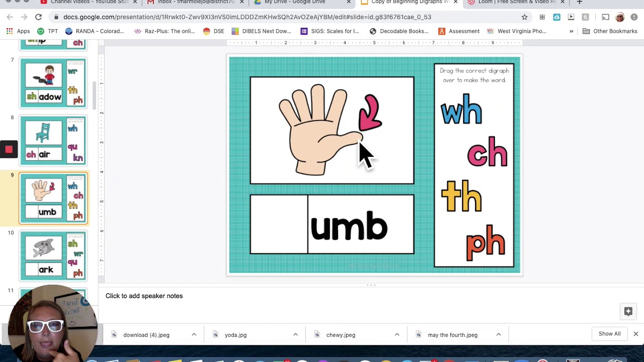Bookmark this page with the star icon
The width and height of the screenshot is (644, 362).
[x=525, y=17]
